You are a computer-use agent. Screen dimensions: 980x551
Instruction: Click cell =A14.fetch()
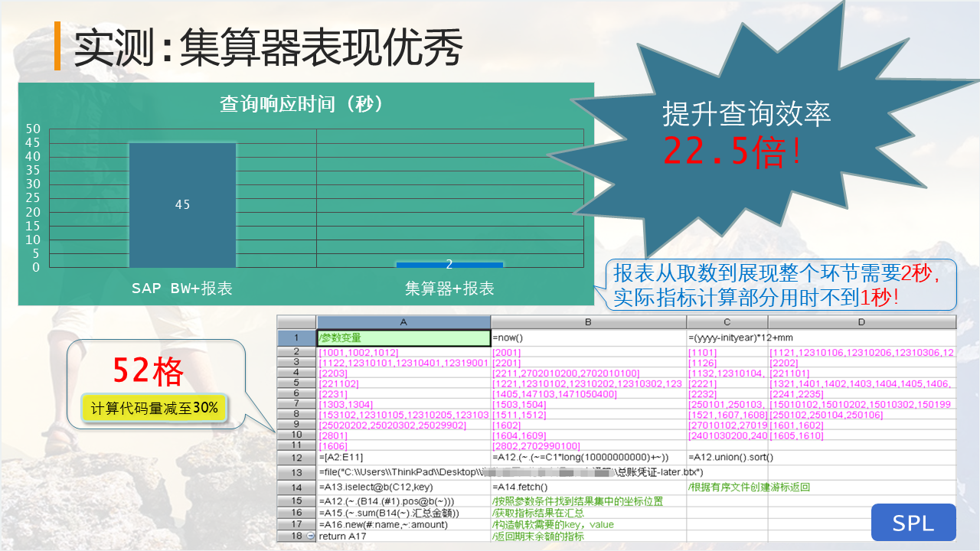(x=589, y=487)
